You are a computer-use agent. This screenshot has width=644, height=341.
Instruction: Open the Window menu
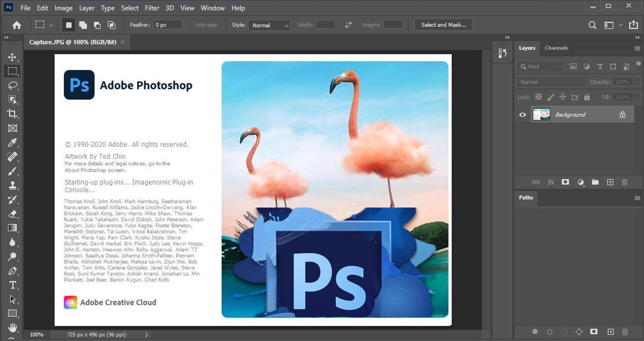(x=212, y=8)
